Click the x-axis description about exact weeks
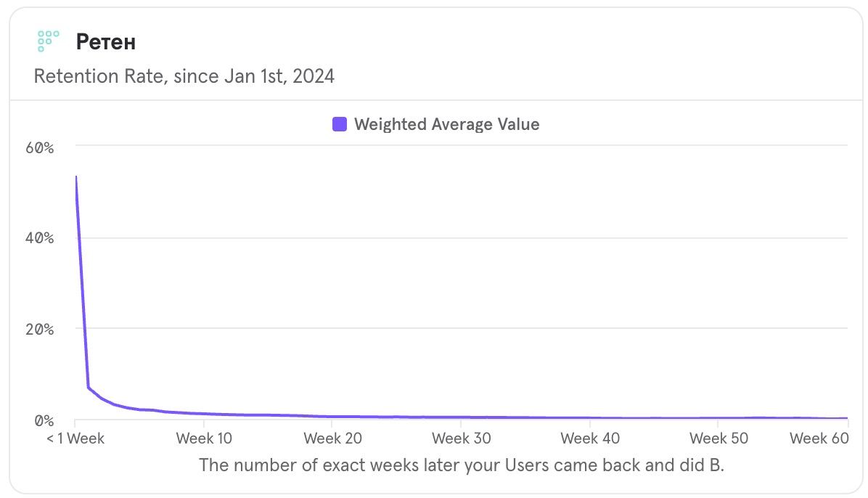Image resolution: width=868 pixels, height=498 pixels. (x=462, y=465)
